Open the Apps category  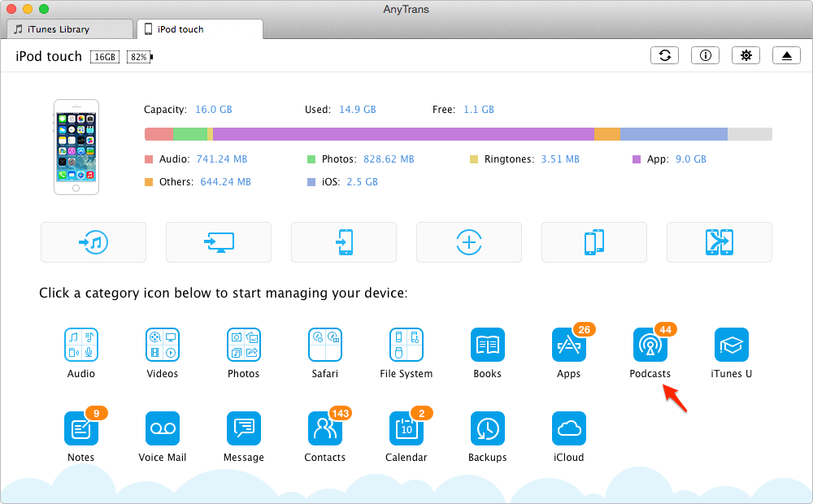pyautogui.click(x=569, y=345)
